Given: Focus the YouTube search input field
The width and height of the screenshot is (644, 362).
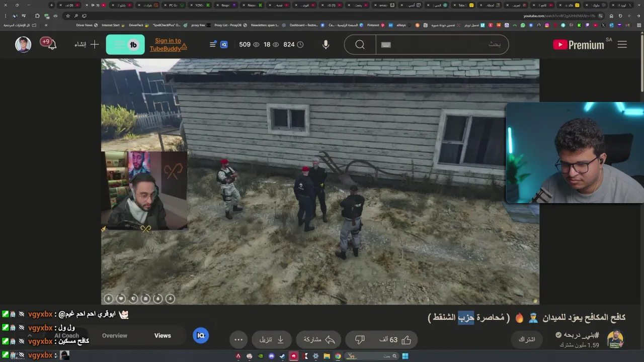Looking at the screenshot, I should [442, 44].
